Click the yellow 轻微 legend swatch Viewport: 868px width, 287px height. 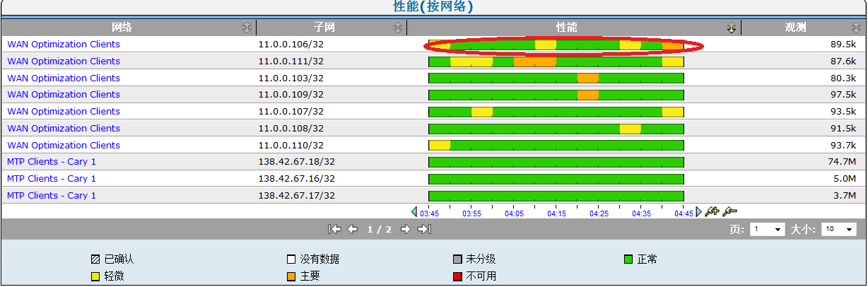[x=95, y=276]
